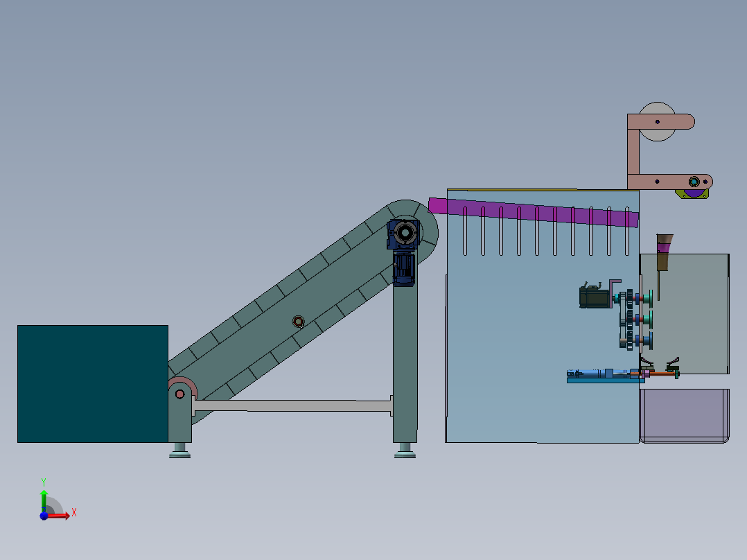This screenshot has width=747, height=560.
Task: Select the gray translucent enclosure on right
Action: click(x=685, y=313)
